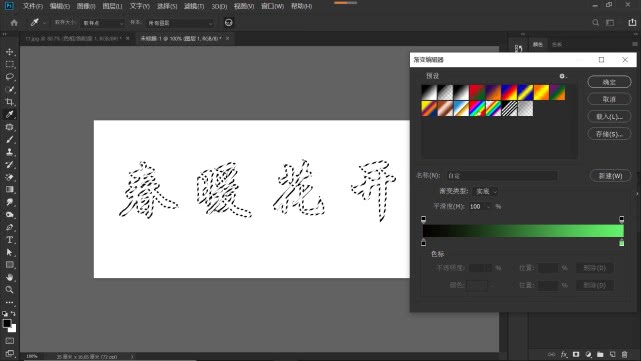Select the Gradient tool
Screen dimensions: 641x361
[9, 190]
